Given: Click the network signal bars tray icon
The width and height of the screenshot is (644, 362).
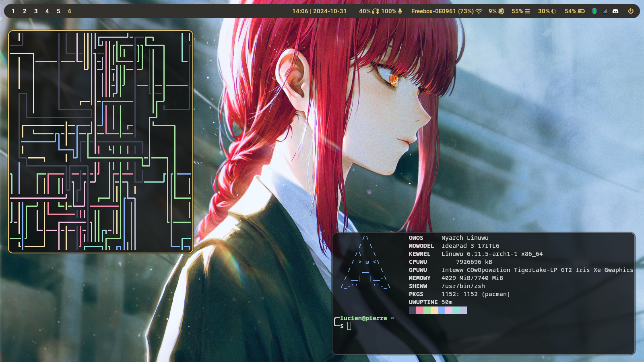Looking at the screenshot, I should click(x=605, y=11).
